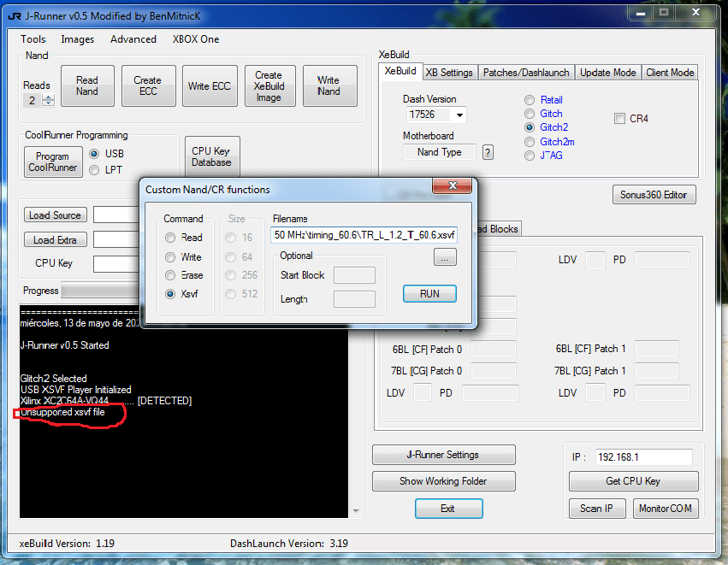Click Show Working Folder button

coord(443,481)
